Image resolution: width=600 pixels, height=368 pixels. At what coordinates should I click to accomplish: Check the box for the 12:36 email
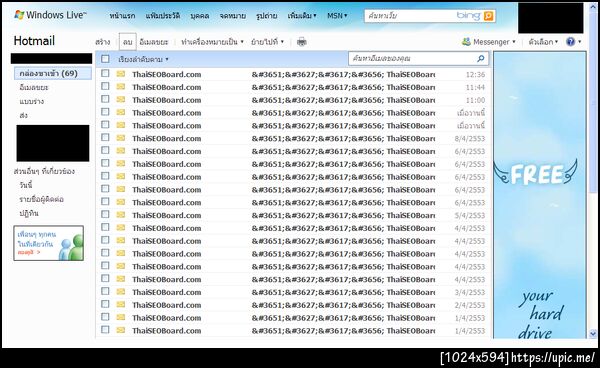[105, 73]
